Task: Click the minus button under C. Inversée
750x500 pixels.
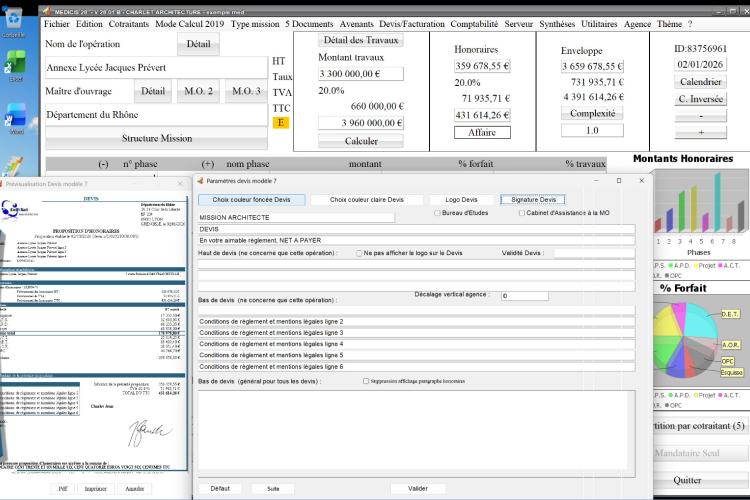Action: pyautogui.click(x=700, y=116)
